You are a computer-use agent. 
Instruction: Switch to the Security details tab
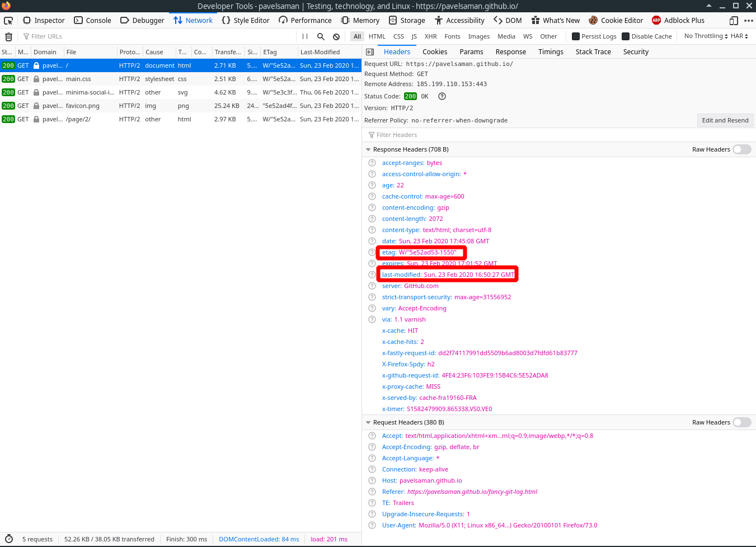[x=636, y=52]
